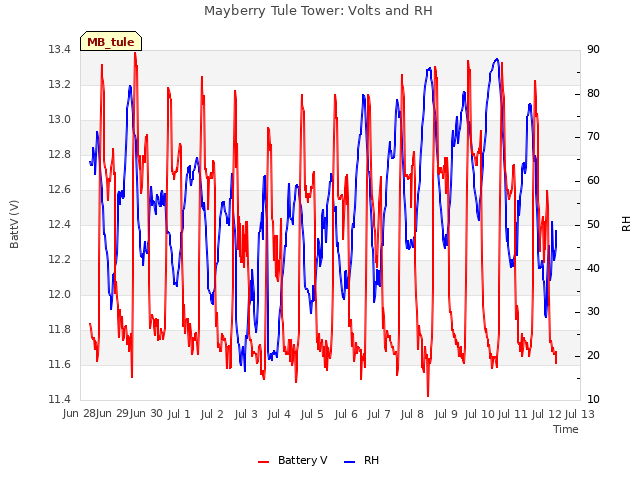Click the 10 RH tick label
Viewport: 640px width, 480px height.
[593, 400]
